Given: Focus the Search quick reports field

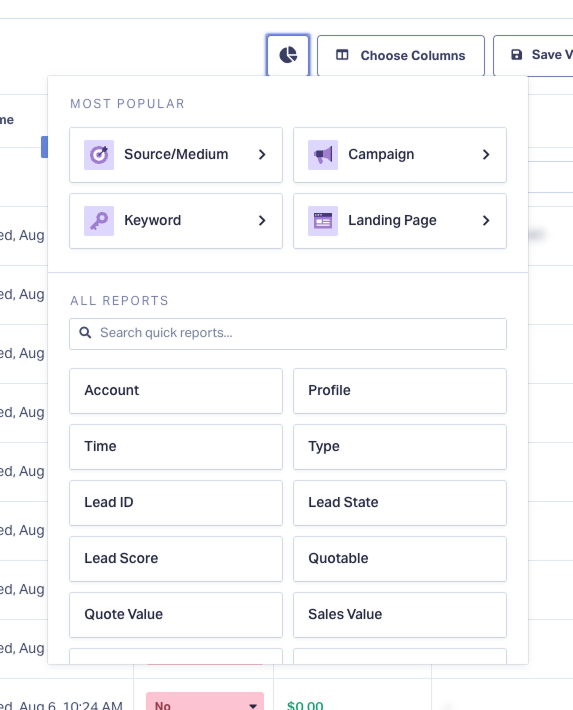Looking at the screenshot, I should (x=288, y=334).
